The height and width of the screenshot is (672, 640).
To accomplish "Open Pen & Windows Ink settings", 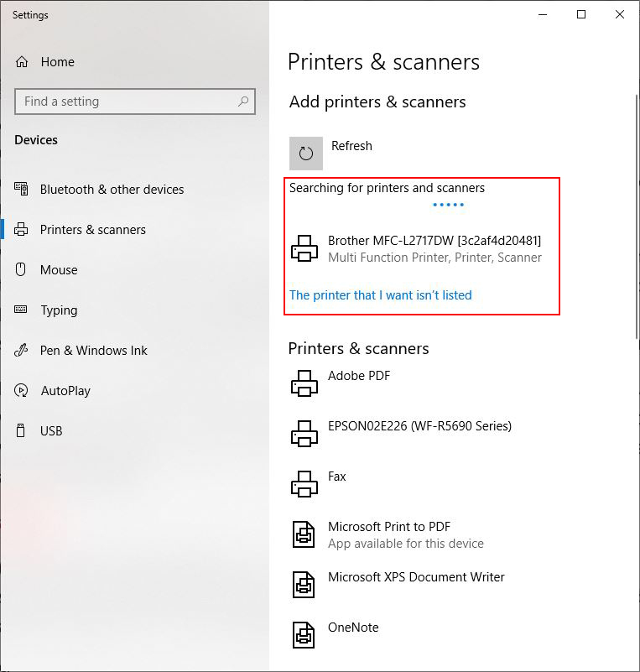I will [94, 351].
